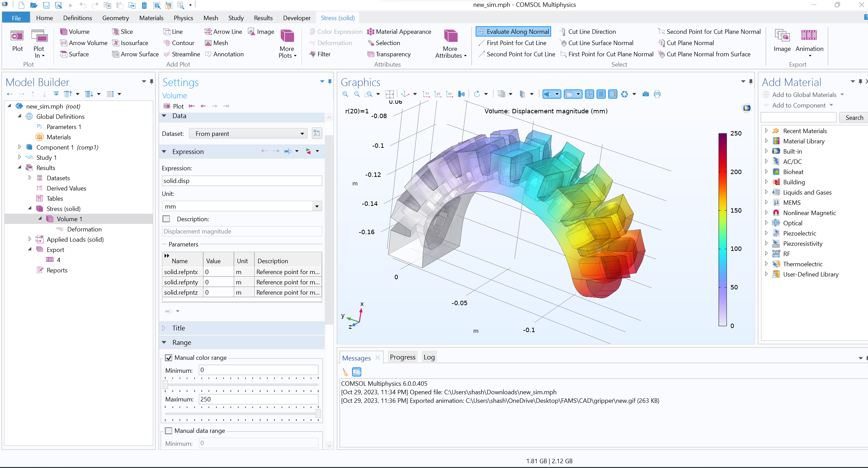This screenshot has width=868, height=468.
Task: Enable the Manual data range checkbox
Action: (168, 431)
